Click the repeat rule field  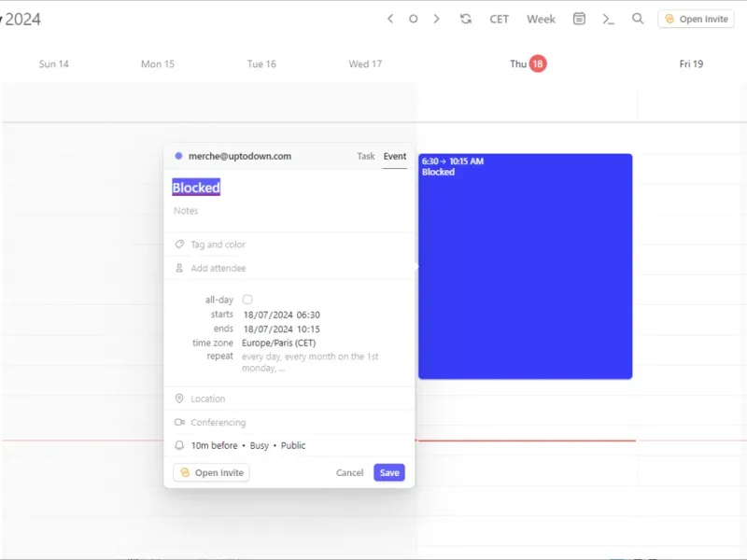(x=310, y=362)
